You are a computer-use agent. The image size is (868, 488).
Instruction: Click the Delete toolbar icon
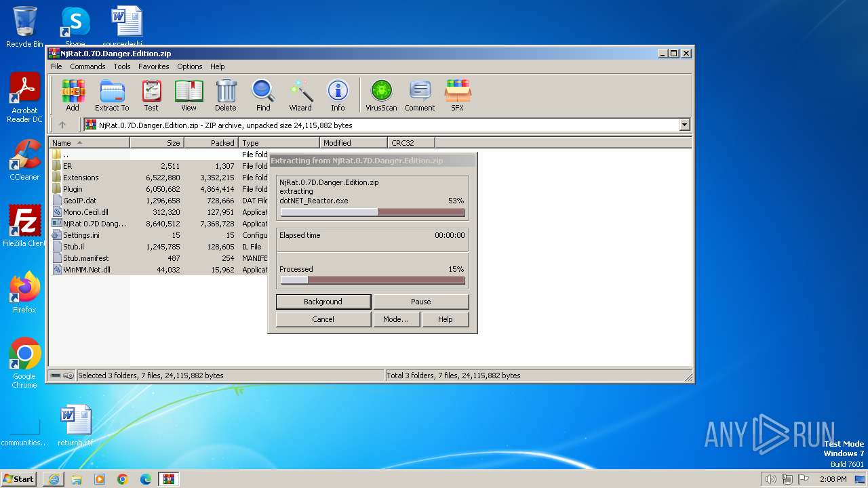click(226, 96)
